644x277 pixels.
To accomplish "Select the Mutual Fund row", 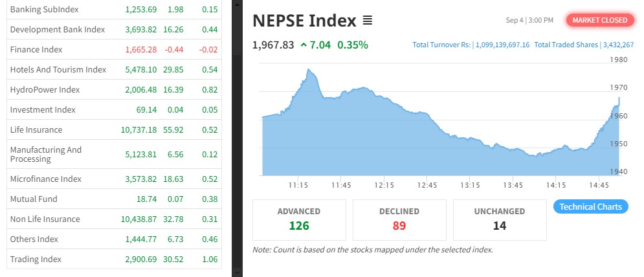I will (x=34, y=199).
